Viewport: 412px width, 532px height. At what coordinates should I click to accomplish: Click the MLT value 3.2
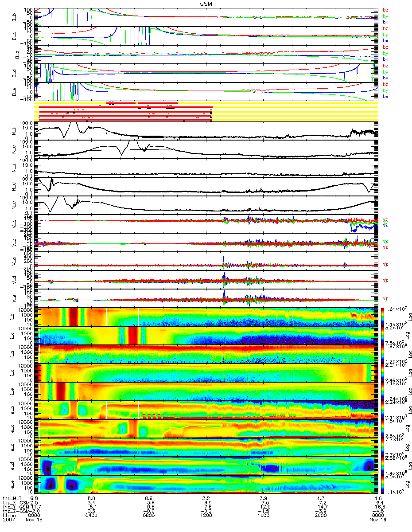coord(206,498)
